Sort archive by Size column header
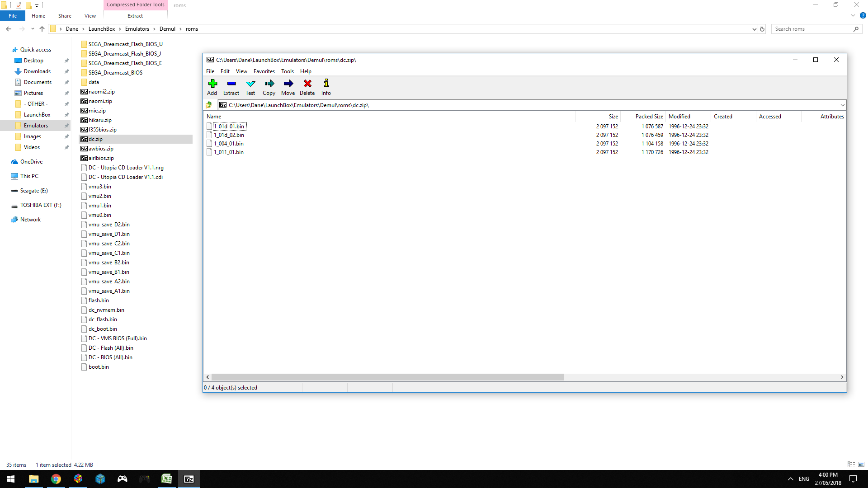Viewport: 868px width, 488px height. click(598, 117)
